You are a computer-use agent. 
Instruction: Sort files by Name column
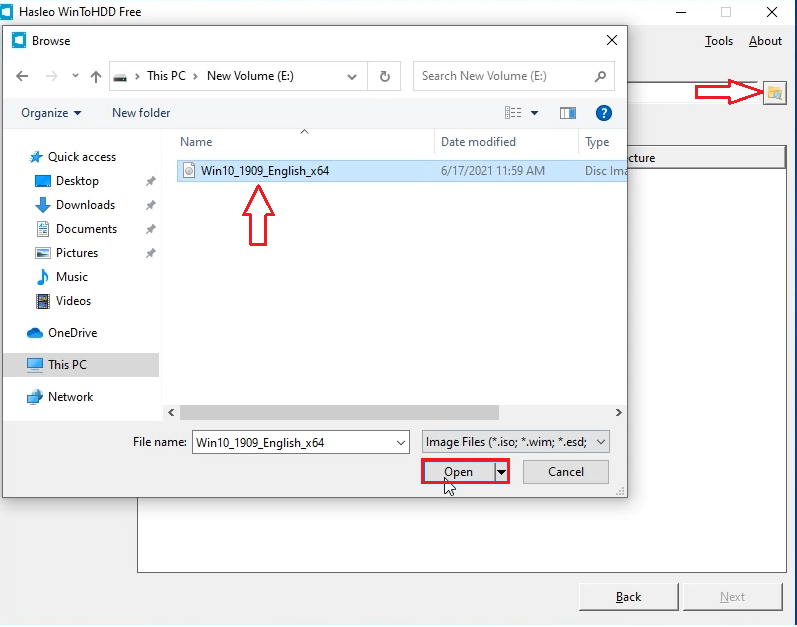click(196, 142)
